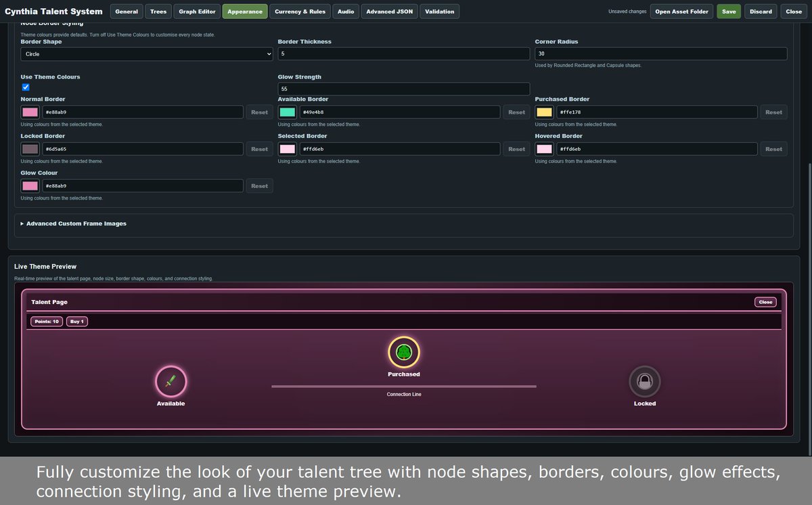Click the Available sword node icon
The image size is (812, 505).
(x=171, y=382)
